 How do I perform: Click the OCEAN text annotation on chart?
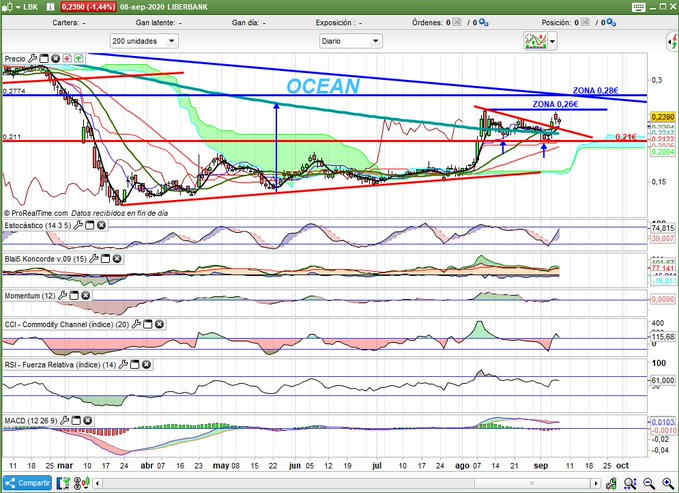coord(323,86)
